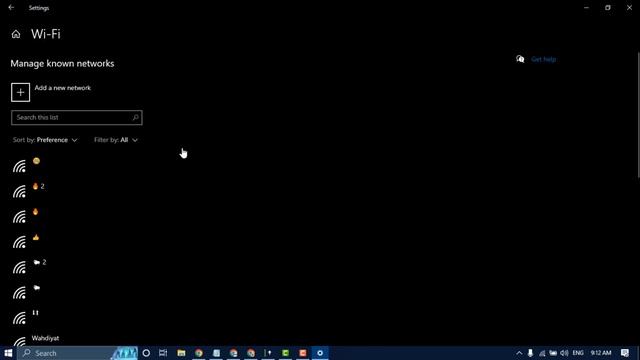This screenshot has height=360, width=640.
Task: Click the Wi-Fi icon beside thumbs-up emoji network
Action: click(19, 242)
